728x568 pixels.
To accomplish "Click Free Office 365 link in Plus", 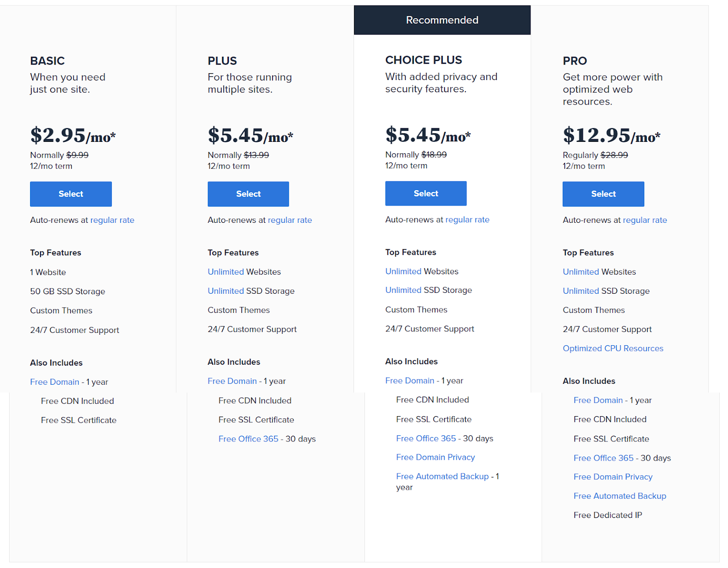I will tap(248, 439).
